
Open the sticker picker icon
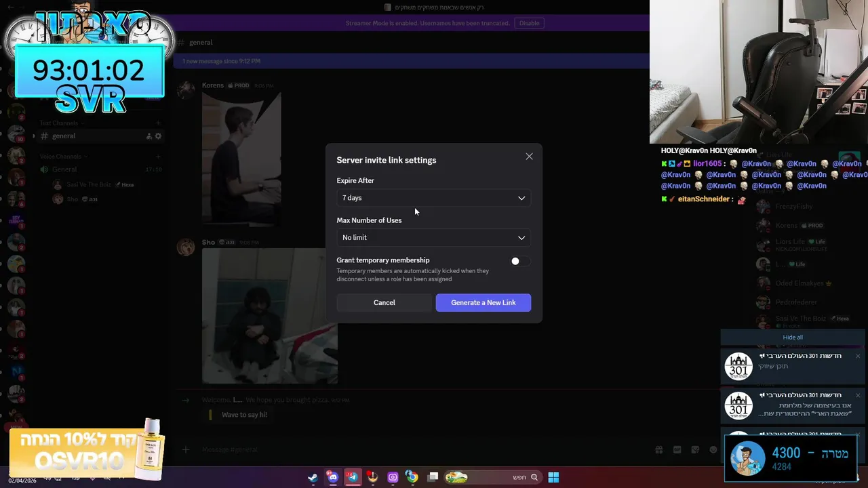[695, 449]
